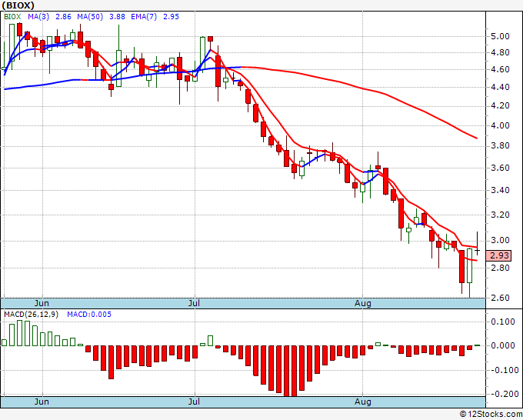Viewport: 523px width, 420px height.
Task: Click the 2.60 price axis label
Action: [x=500, y=297]
